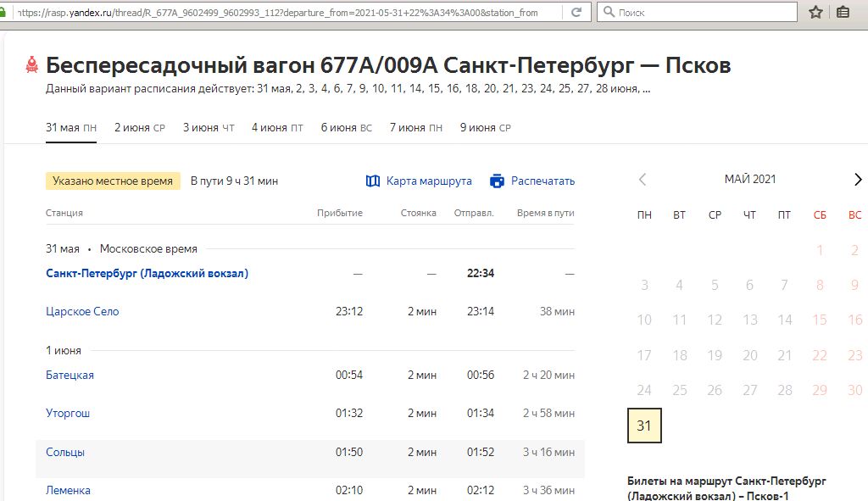Click the Батецкая station link
Screen dimensions: 868x501
click(x=70, y=375)
